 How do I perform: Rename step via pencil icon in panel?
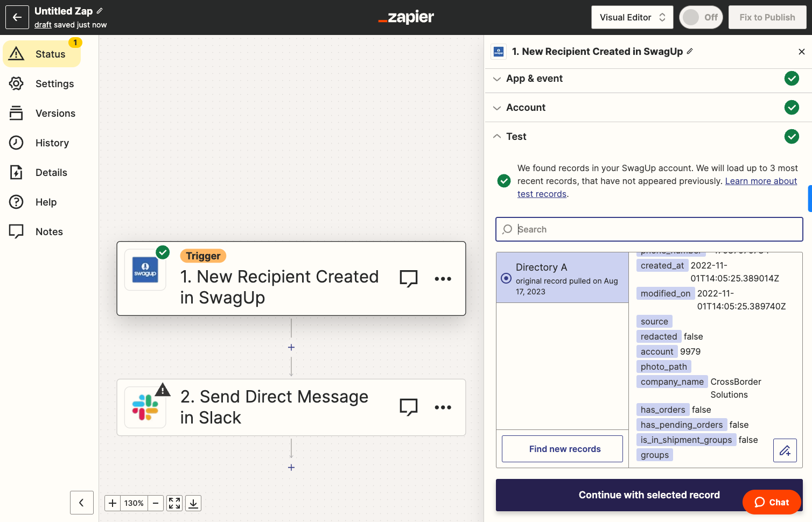[x=690, y=51]
